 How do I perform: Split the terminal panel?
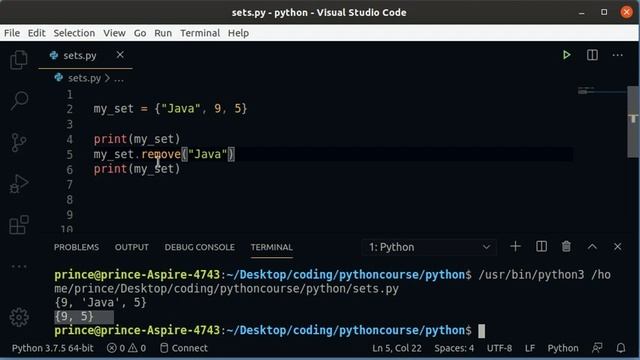[541, 247]
